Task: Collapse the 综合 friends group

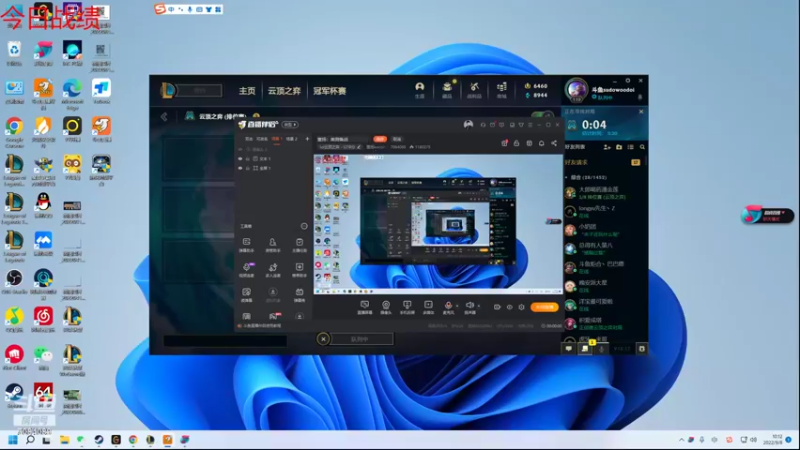Action: (567, 177)
